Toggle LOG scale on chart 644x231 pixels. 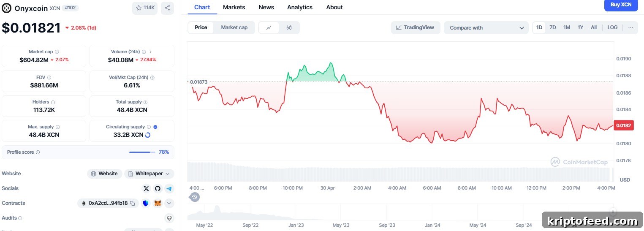612,27
